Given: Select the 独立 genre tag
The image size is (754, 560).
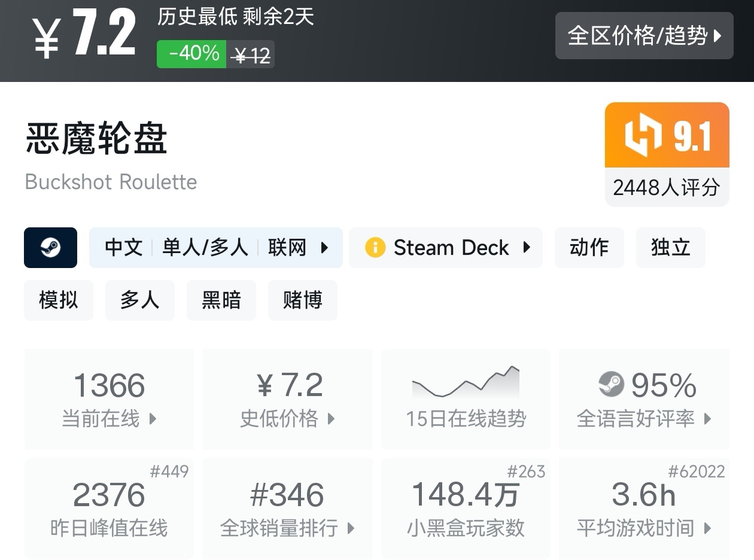Looking at the screenshot, I should click(671, 248).
